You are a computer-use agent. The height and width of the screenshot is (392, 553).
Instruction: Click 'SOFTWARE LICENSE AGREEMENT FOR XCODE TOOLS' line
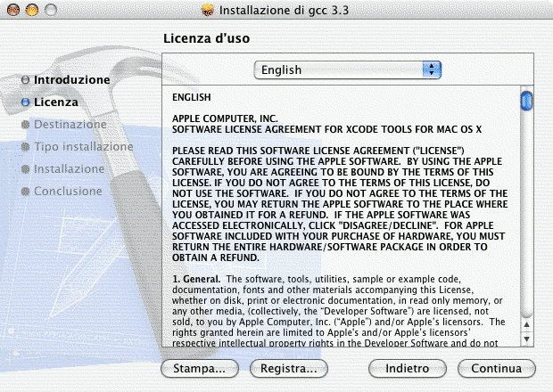(326, 129)
